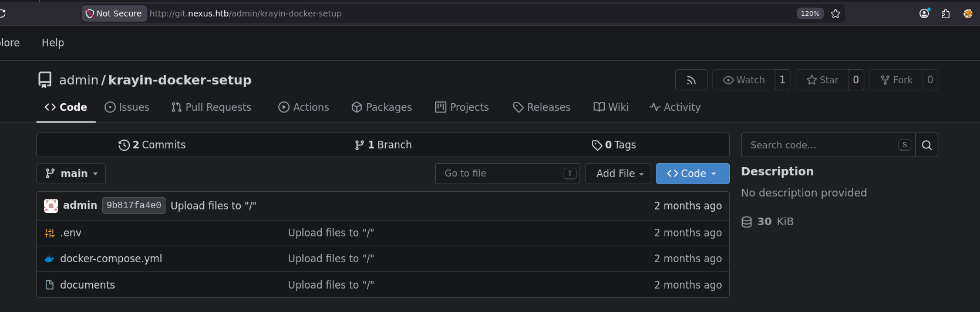Open the browser extensions puzzle icon
The width and height of the screenshot is (980, 312).
pos(945,13)
